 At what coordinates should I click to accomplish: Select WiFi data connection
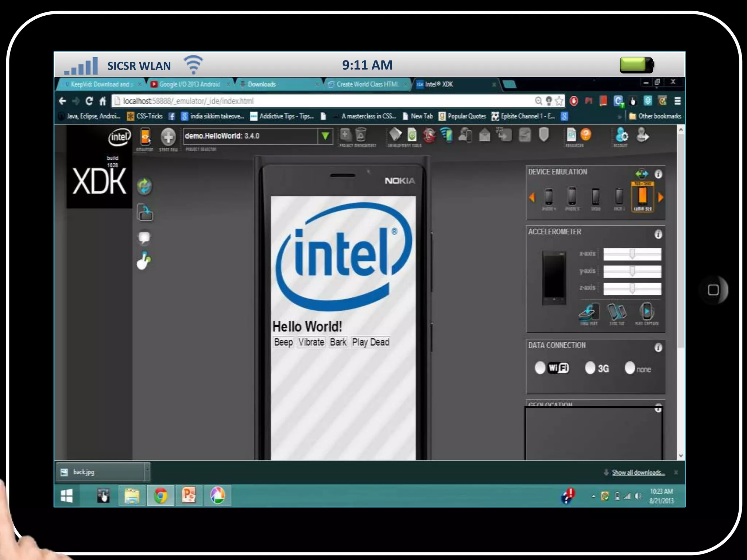[x=540, y=368]
